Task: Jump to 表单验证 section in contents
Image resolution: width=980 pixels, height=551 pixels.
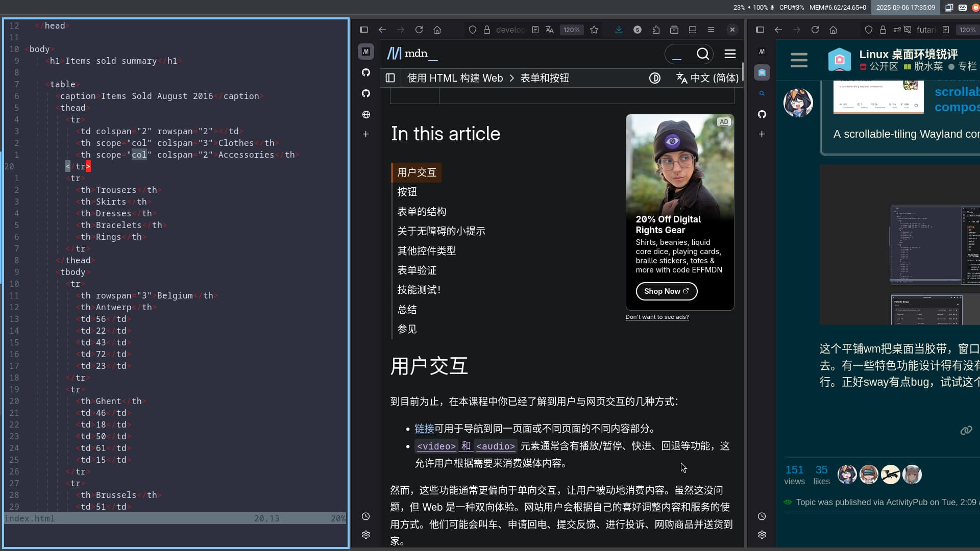Action: tap(417, 270)
